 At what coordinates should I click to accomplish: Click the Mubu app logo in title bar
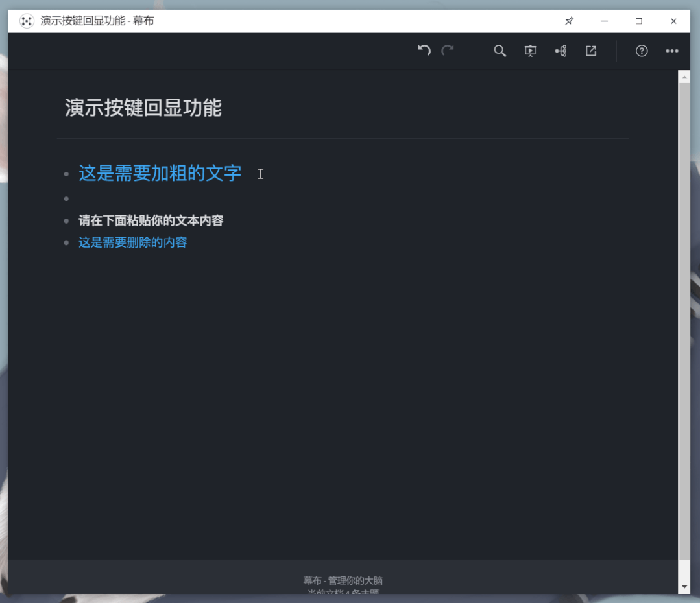tap(27, 21)
